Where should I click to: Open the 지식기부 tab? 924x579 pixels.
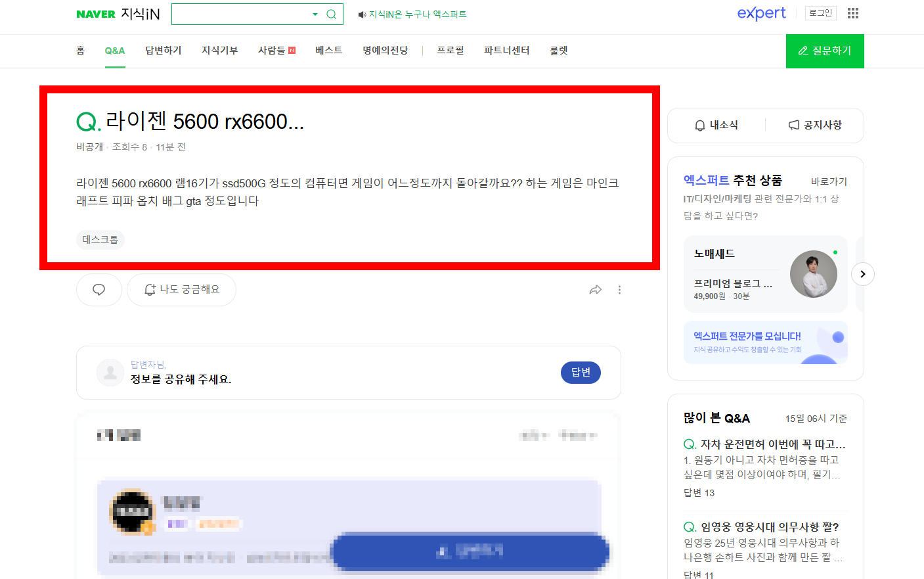[x=220, y=51]
